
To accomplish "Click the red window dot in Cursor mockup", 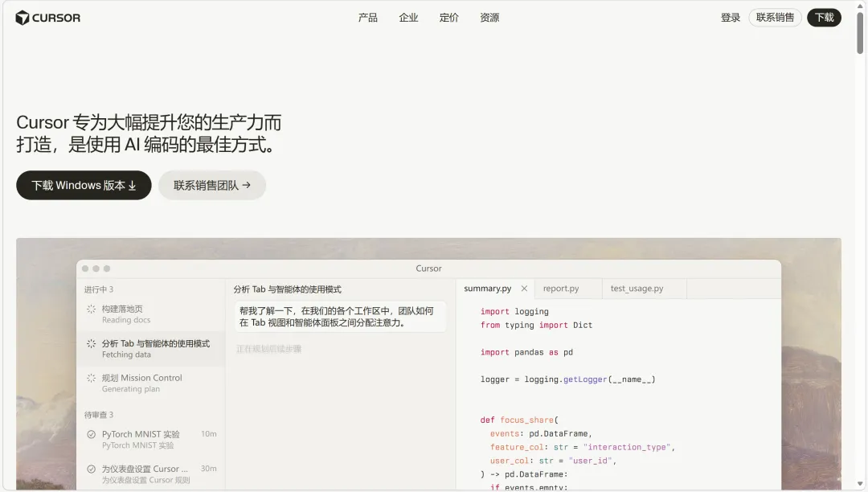I will (x=85, y=269).
